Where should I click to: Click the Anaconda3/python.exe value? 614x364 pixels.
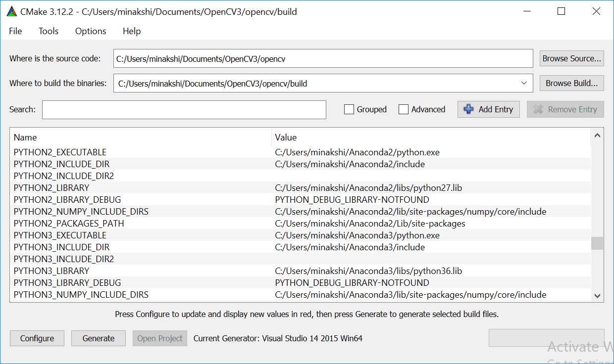(x=358, y=235)
